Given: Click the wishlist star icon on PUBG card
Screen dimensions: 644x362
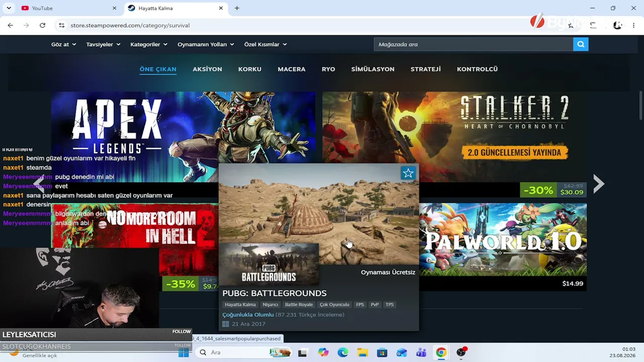Looking at the screenshot, I should pyautogui.click(x=408, y=173).
